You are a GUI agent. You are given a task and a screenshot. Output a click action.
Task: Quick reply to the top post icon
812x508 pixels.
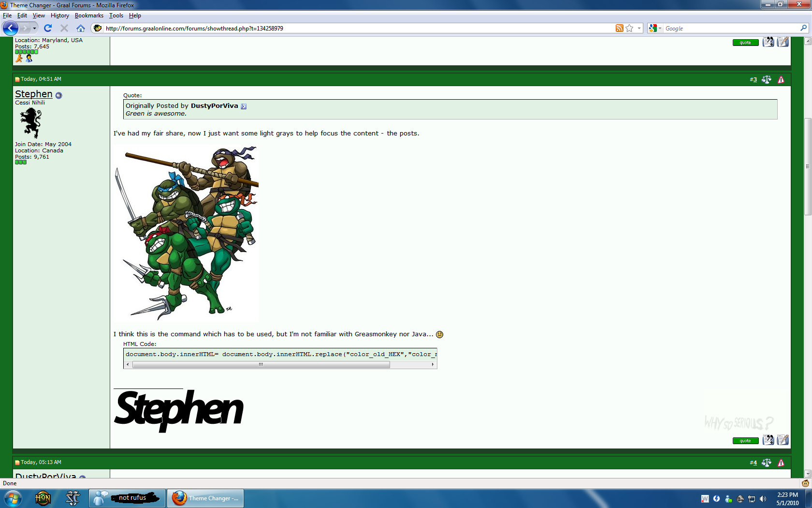coord(783,42)
